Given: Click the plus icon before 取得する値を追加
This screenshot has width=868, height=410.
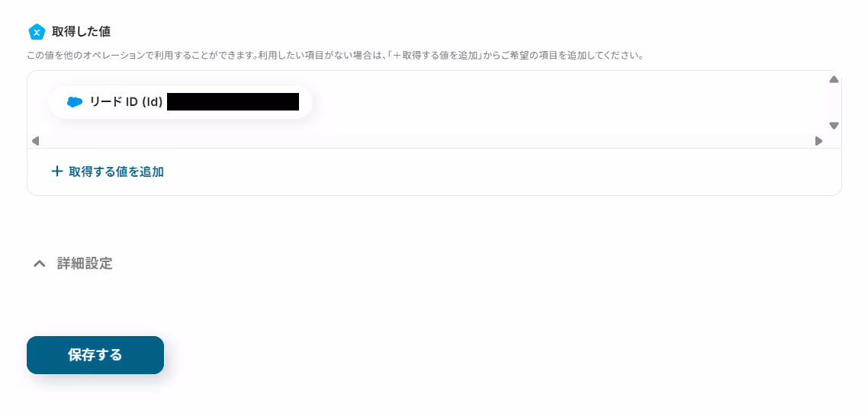Looking at the screenshot, I should click(56, 171).
